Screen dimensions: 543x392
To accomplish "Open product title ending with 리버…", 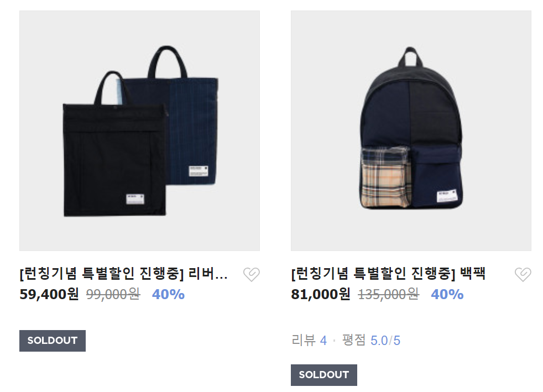I will (124, 274).
